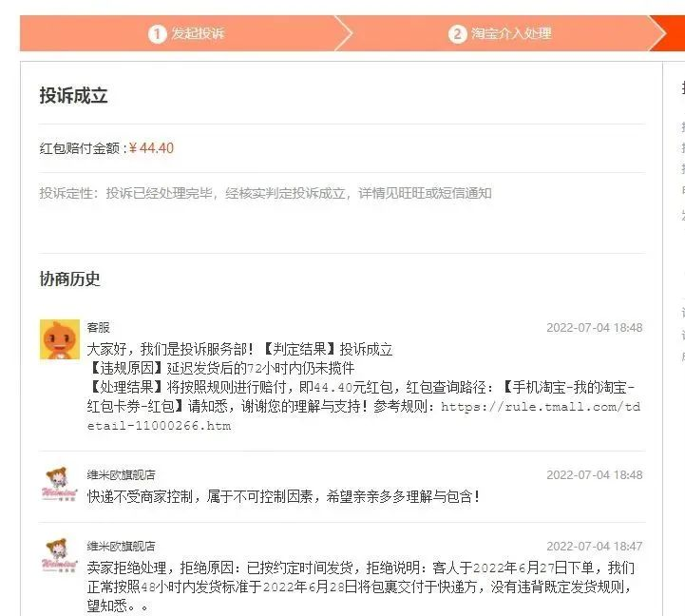Screen dimensions: 685x616
Task: Click the 客服 sender name
Action: [x=98, y=327]
